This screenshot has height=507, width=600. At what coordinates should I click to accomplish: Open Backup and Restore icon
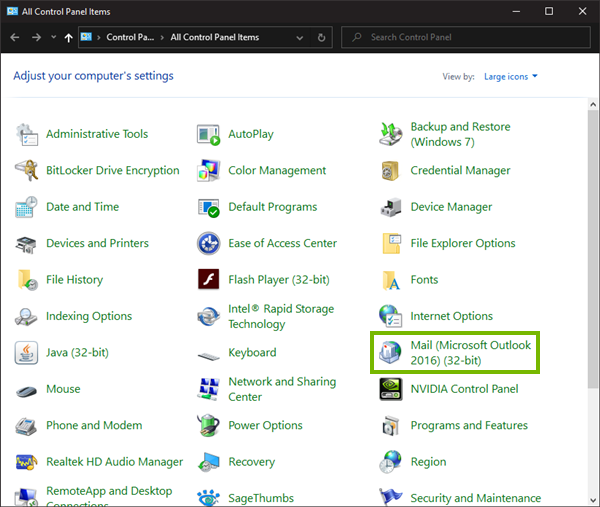coord(391,134)
